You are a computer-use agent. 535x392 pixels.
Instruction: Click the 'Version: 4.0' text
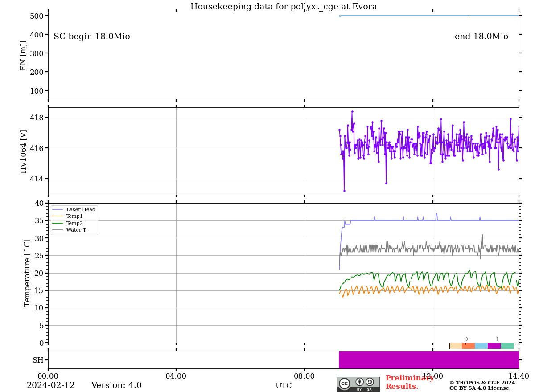[116, 385]
